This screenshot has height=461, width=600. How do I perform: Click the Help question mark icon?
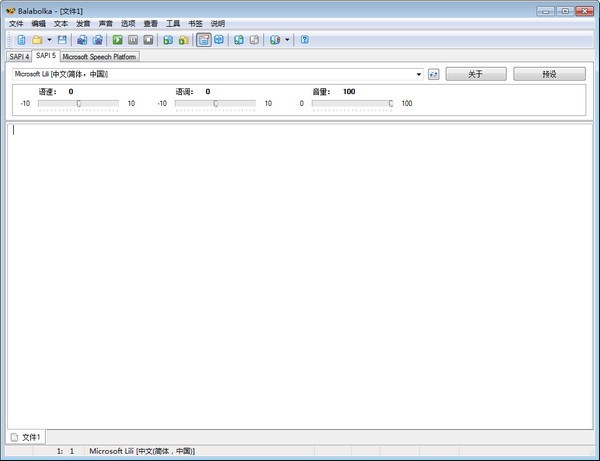click(x=304, y=40)
